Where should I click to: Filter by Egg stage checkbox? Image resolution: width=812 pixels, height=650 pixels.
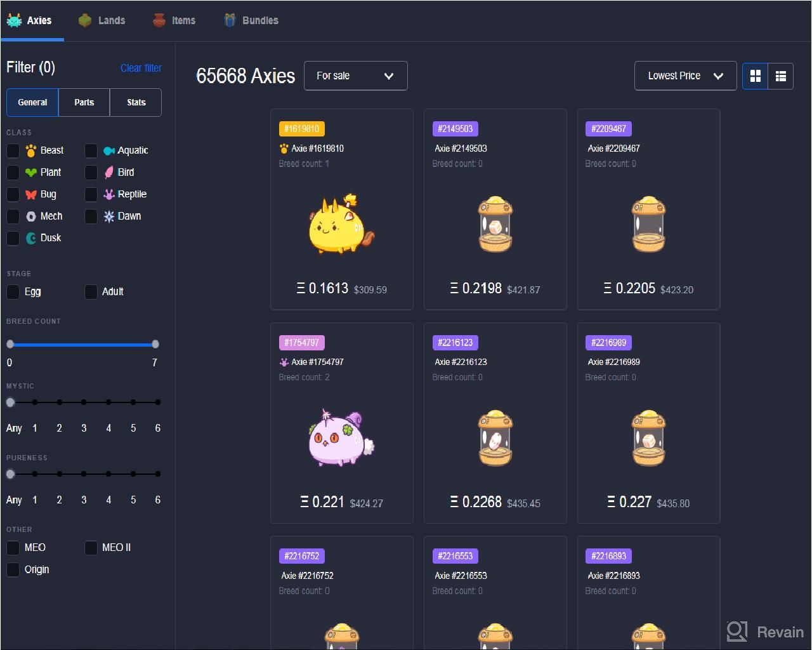point(13,292)
